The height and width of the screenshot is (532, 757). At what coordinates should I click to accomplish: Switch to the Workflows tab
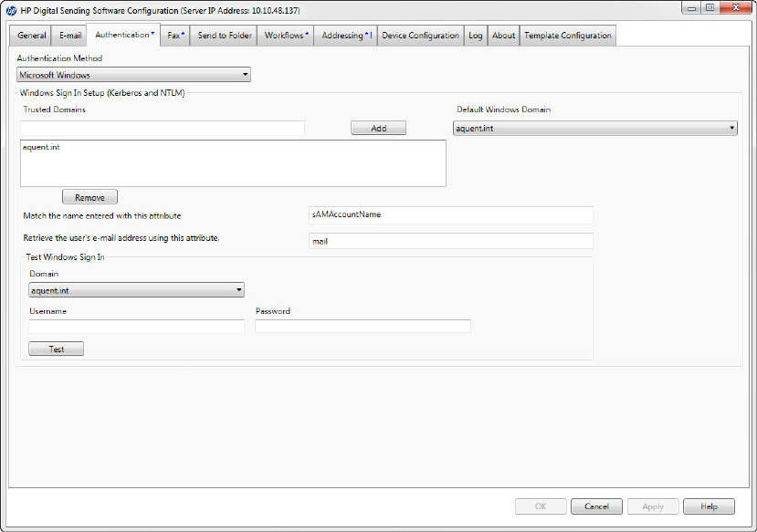(x=285, y=36)
